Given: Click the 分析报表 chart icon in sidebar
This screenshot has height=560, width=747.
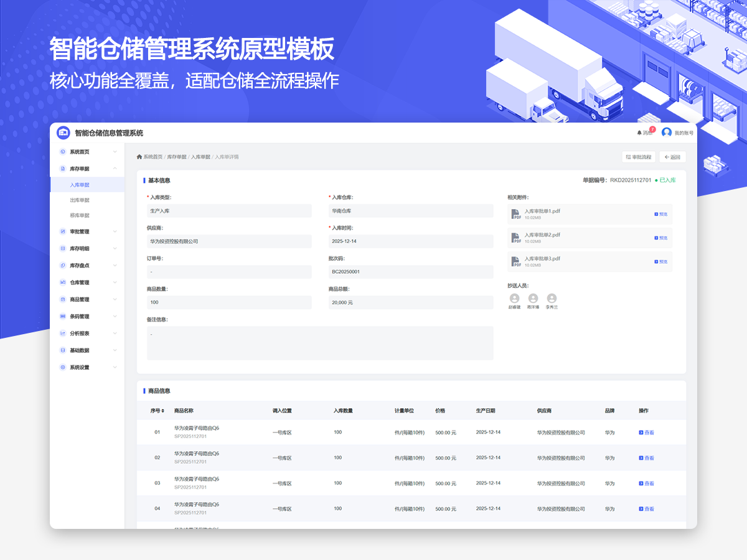Looking at the screenshot, I should point(62,334).
